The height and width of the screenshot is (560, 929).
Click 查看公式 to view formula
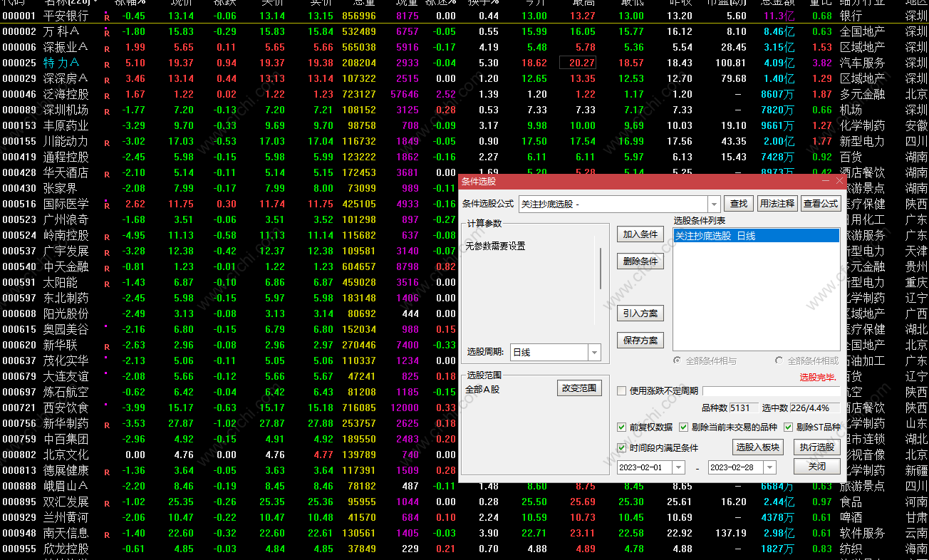[820, 204]
